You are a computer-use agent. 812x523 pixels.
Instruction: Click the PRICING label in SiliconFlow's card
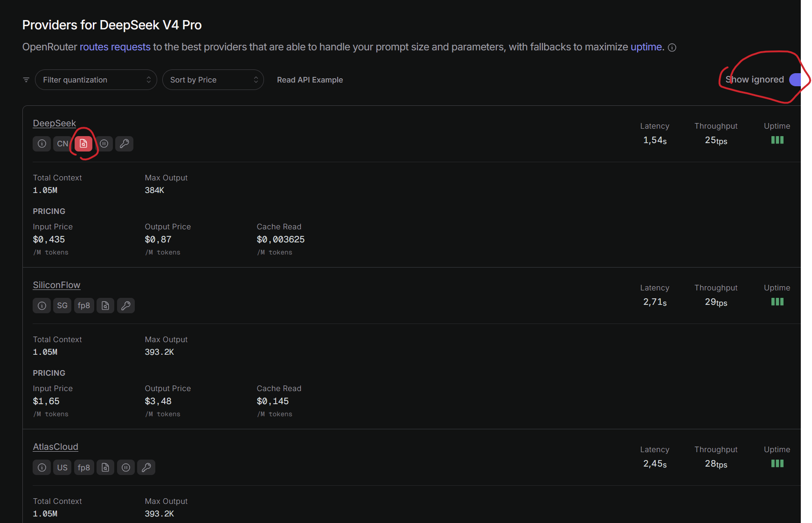[49, 373]
